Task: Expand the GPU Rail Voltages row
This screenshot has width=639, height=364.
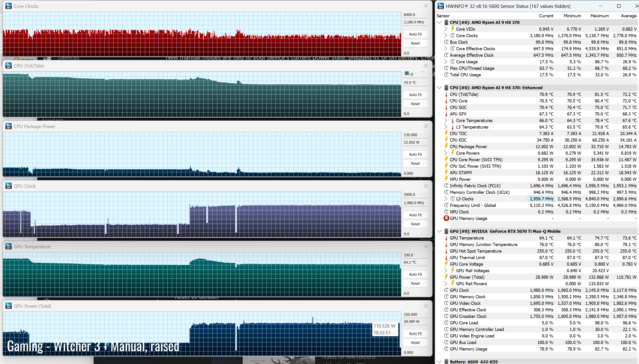Action: point(446,271)
